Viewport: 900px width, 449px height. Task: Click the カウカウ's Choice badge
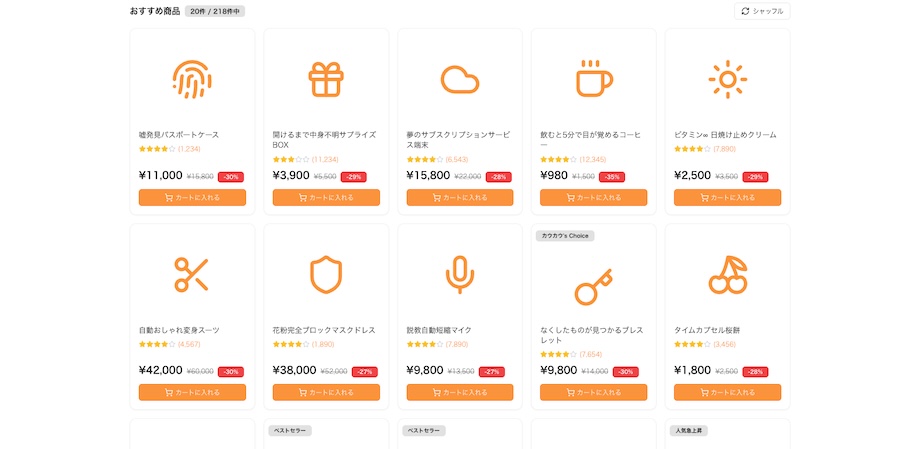[565, 236]
